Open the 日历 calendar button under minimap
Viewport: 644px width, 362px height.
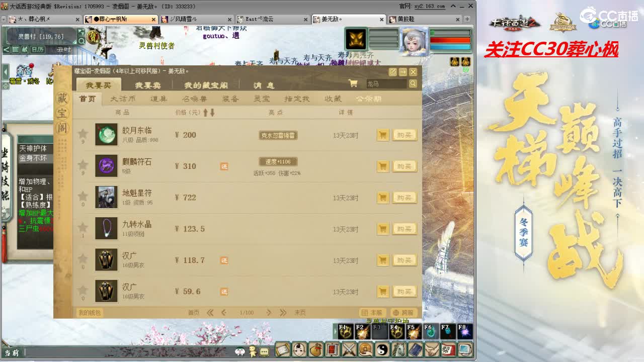(x=37, y=50)
